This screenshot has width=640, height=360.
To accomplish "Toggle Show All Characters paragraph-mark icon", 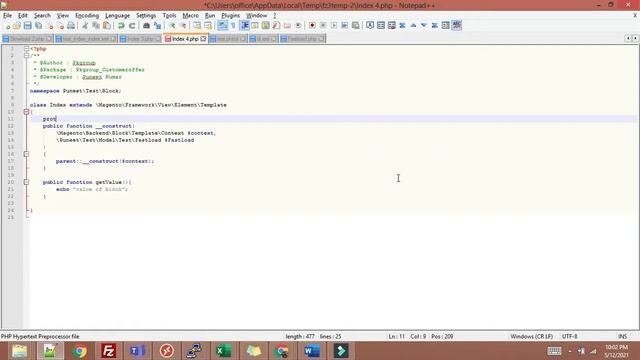I will click(x=233, y=26).
